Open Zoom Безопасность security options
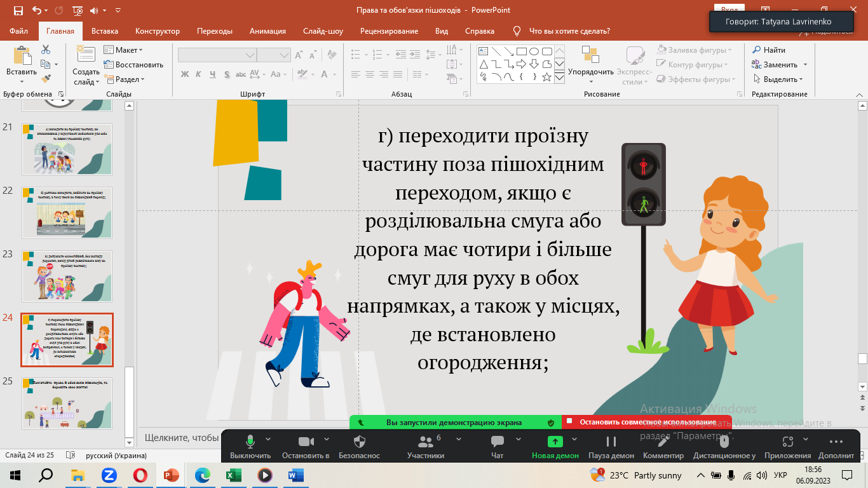This screenshot has width=868, height=488. (x=359, y=447)
